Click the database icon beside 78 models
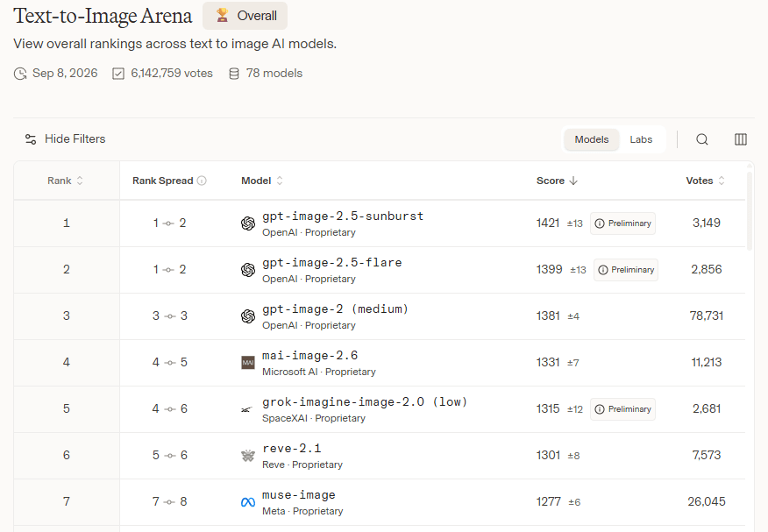This screenshot has height=532, width=768. tap(234, 74)
